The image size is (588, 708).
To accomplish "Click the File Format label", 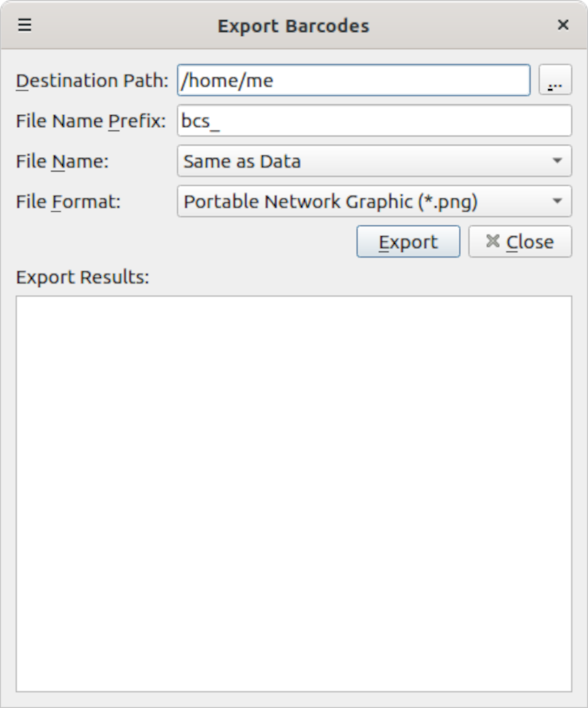I will 68,202.
